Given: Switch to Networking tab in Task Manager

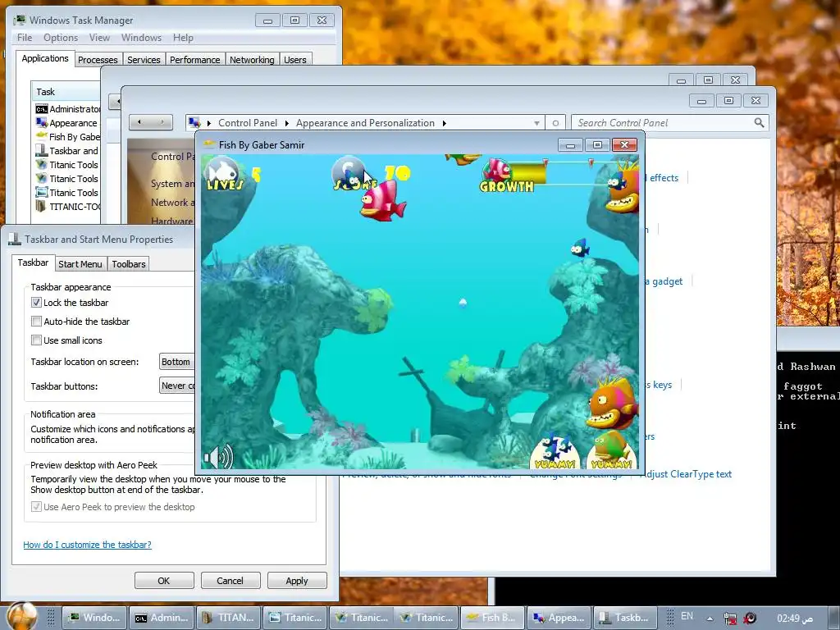Looking at the screenshot, I should point(252,59).
